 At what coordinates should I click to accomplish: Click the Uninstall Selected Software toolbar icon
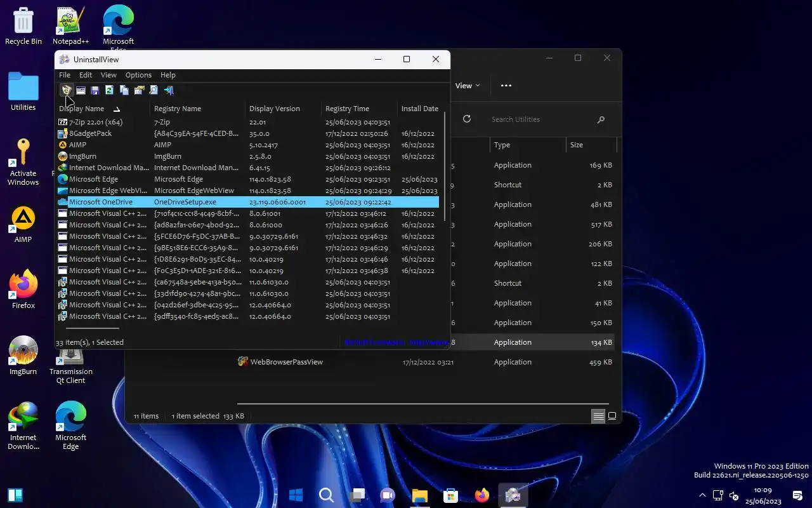click(x=66, y=90)
